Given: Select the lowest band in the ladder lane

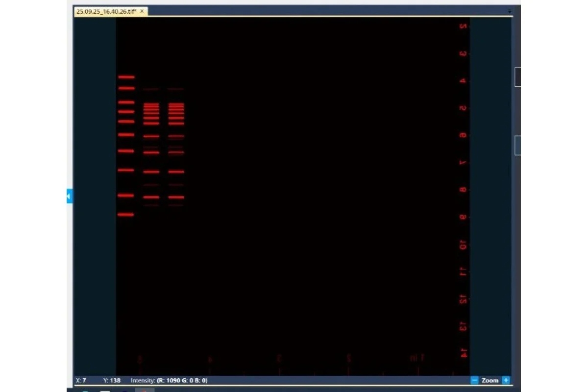Looking at the screenshot, I should point(126,214).
